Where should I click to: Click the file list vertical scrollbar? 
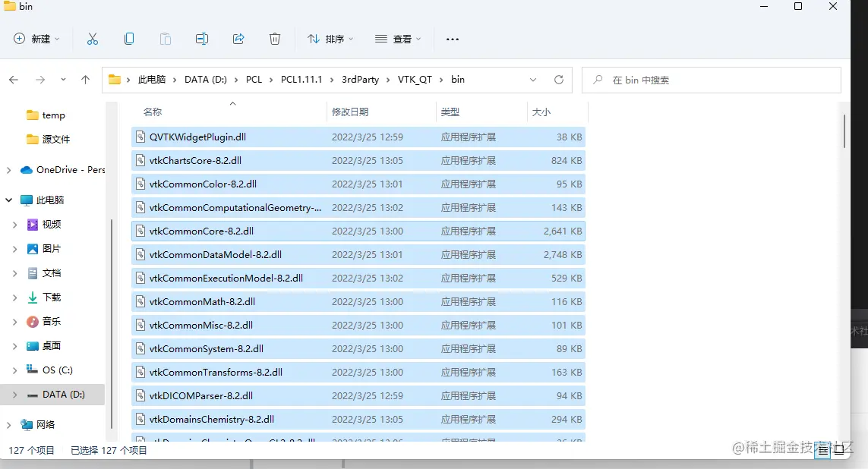844,131
